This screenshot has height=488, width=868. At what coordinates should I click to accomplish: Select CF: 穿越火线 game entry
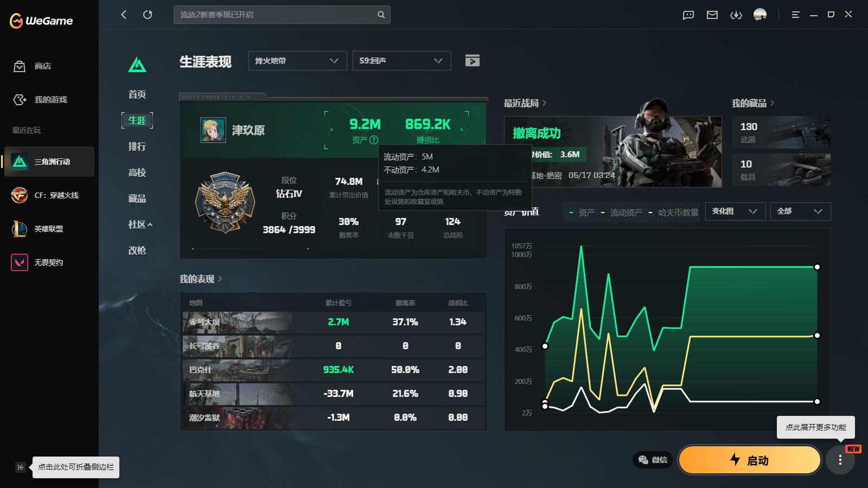pos(49,195)
